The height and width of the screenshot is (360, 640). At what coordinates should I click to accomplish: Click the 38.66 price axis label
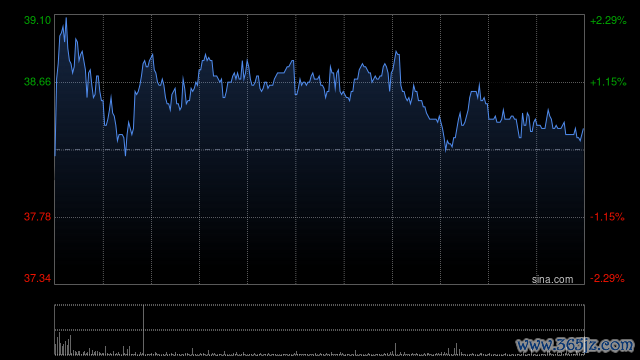(x=38, y=82)
